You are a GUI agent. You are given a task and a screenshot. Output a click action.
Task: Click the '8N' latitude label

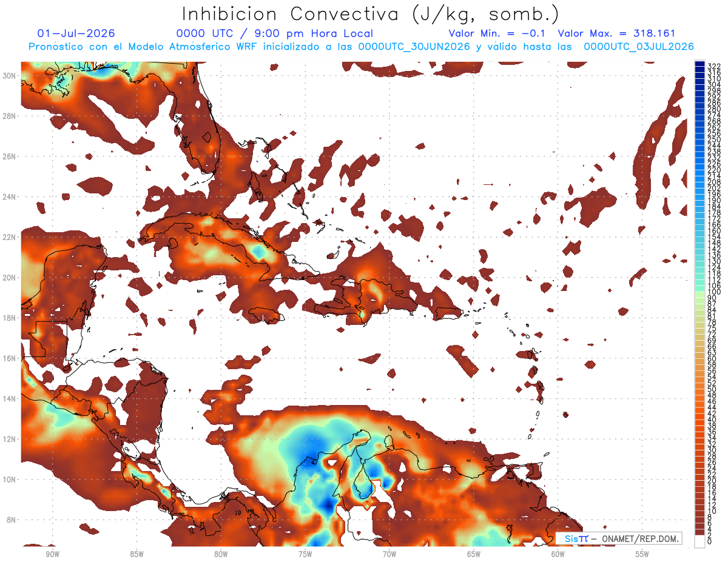pos(12,520)
